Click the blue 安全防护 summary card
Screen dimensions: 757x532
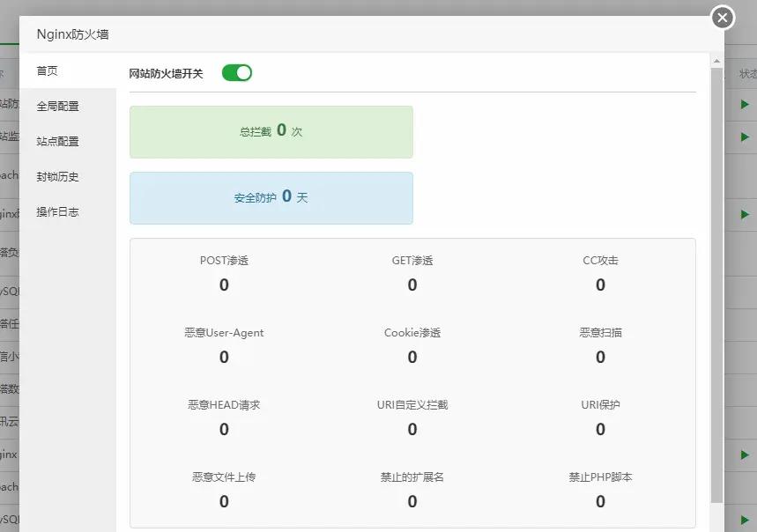coord(271,198)
